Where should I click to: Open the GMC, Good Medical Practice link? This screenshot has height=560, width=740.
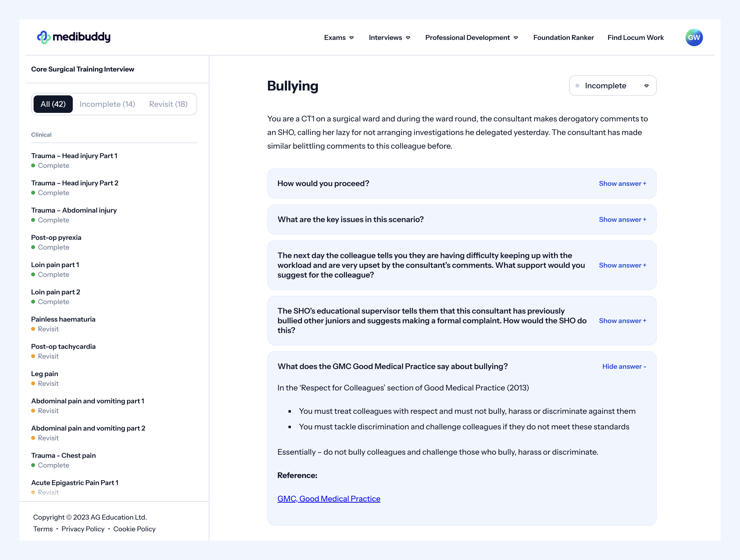pos(329,498)
